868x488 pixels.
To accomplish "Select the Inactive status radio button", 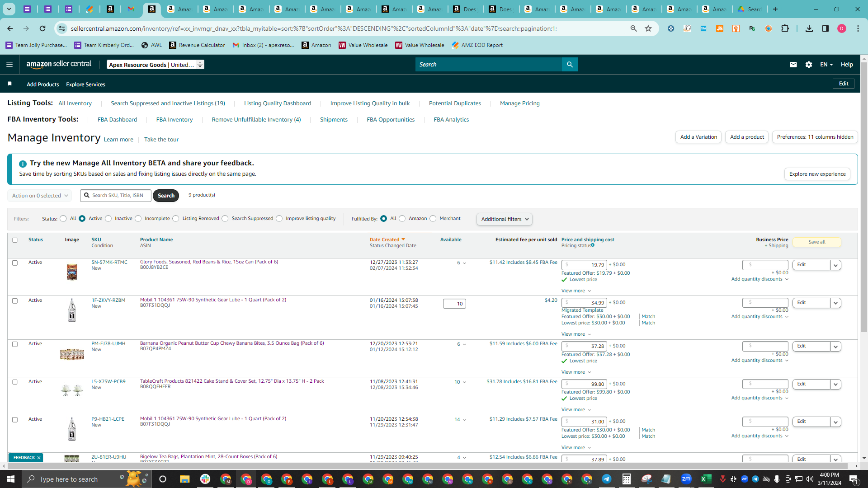I will point(108,219).
